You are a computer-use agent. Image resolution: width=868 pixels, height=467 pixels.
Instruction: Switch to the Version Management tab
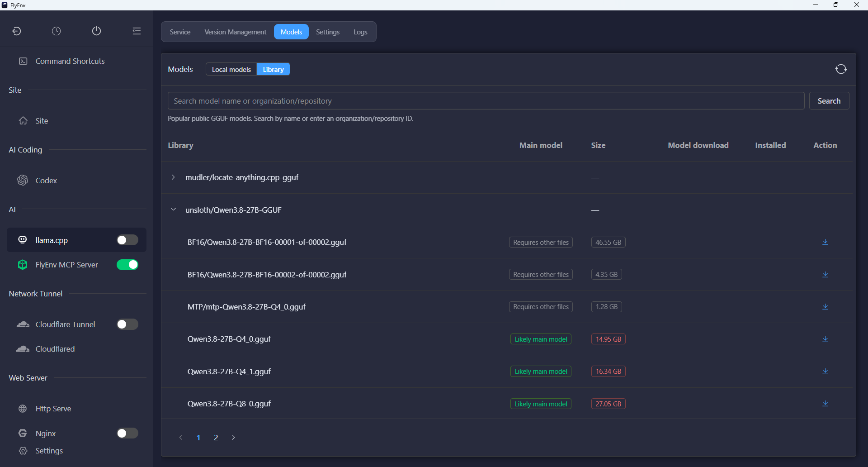tap(235, 32)
